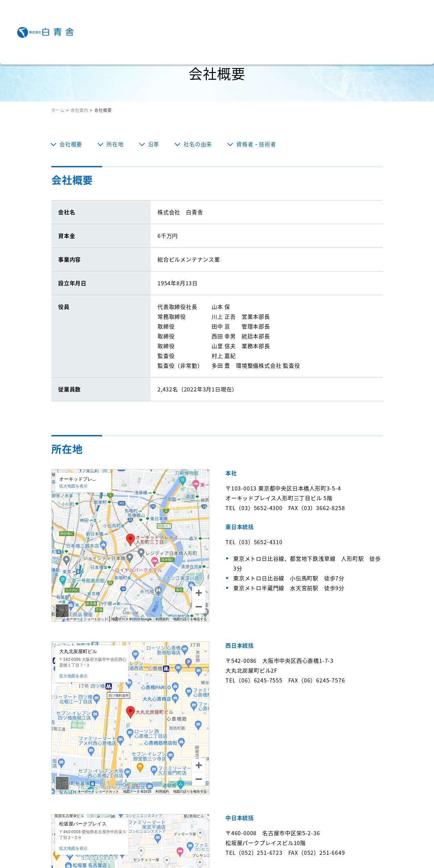
Task: Open 拡大地図を表示 on Tokyo map
Action: coord(73,486)
